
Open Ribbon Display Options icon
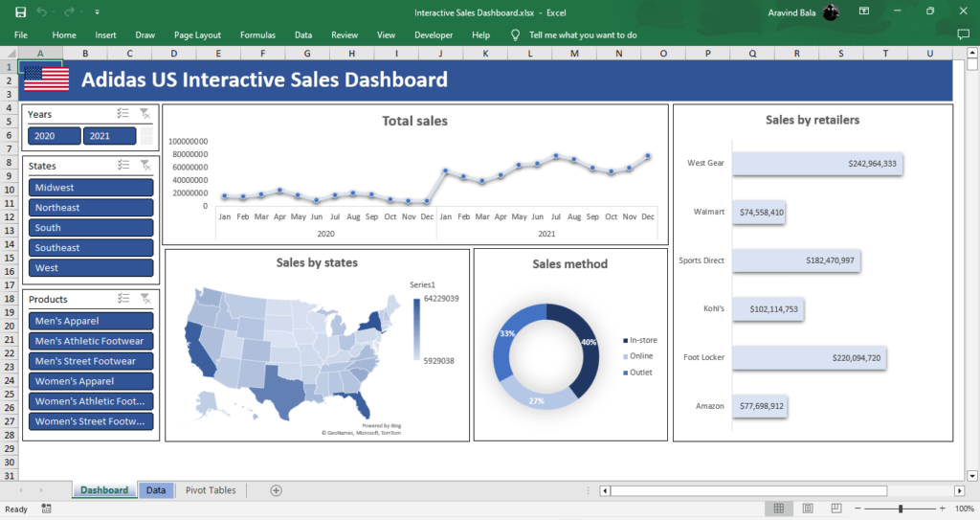point(864,11)
